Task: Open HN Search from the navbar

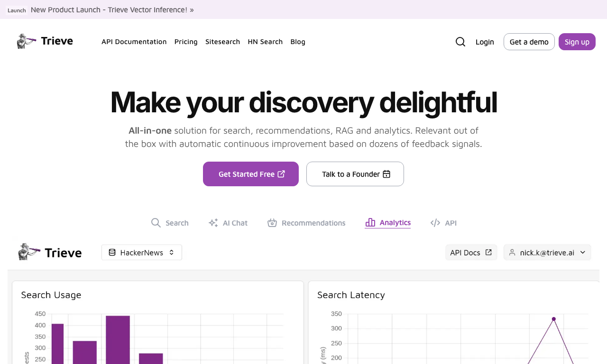Action: coord(265,42)
